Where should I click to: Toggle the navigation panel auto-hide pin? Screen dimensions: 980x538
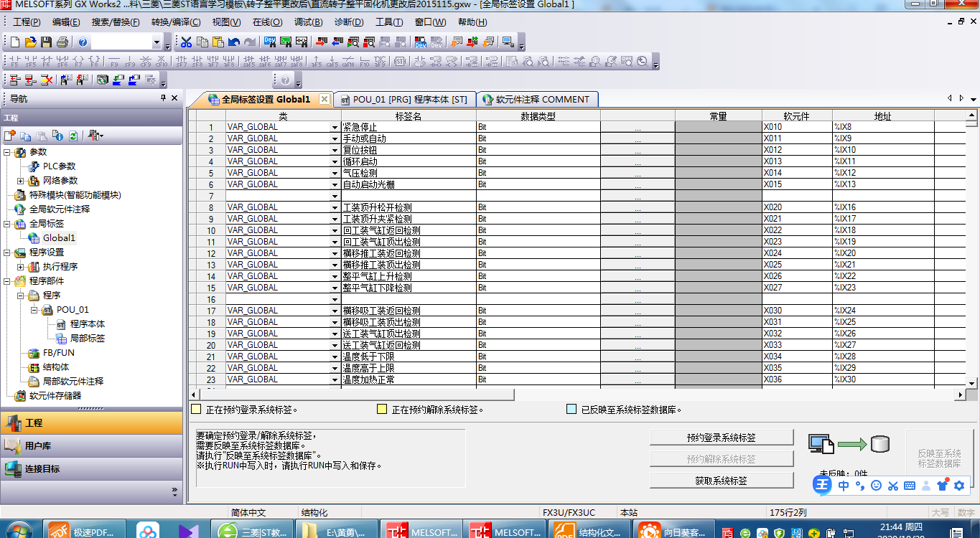coord(163,98)
